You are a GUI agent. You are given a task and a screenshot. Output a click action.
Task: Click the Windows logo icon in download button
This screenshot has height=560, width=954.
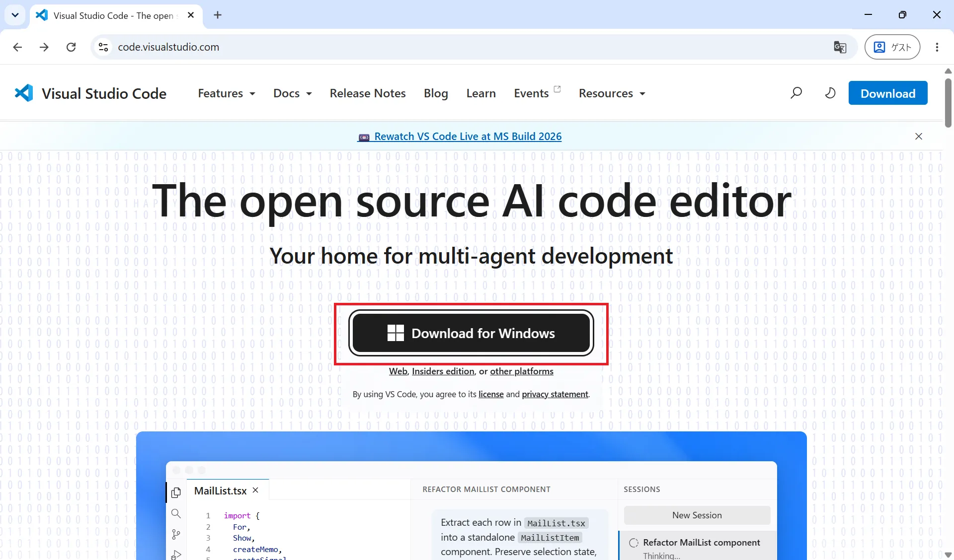point(396,333)
